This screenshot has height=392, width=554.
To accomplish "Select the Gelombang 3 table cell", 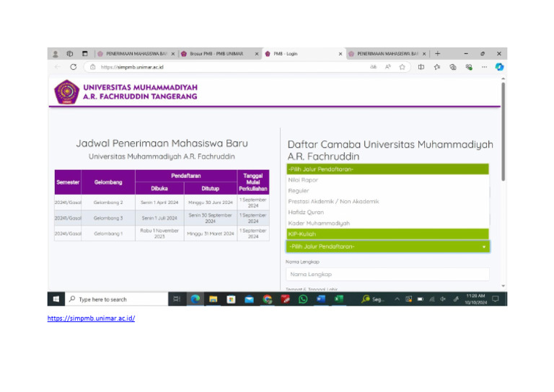I will (x=108, y=218).
